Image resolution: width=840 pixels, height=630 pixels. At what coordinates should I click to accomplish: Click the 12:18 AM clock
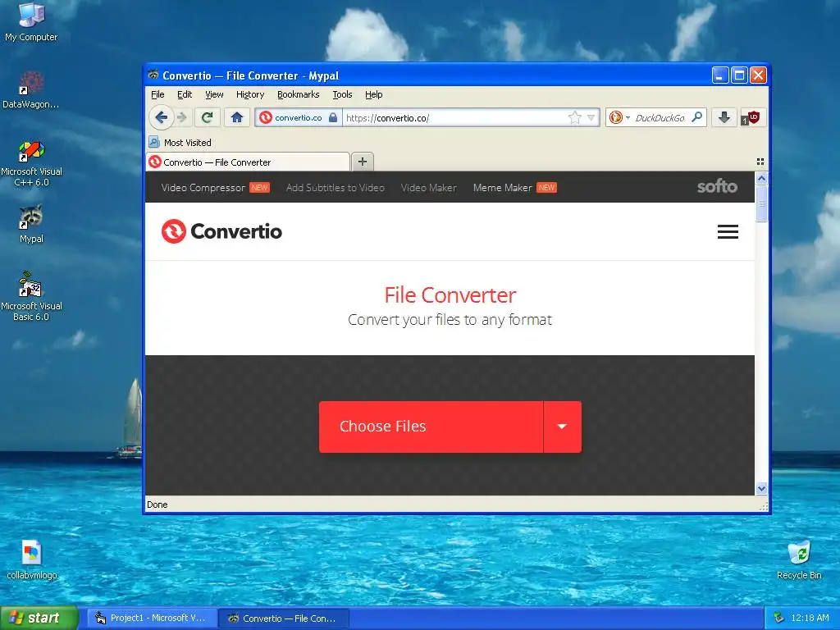810,618
